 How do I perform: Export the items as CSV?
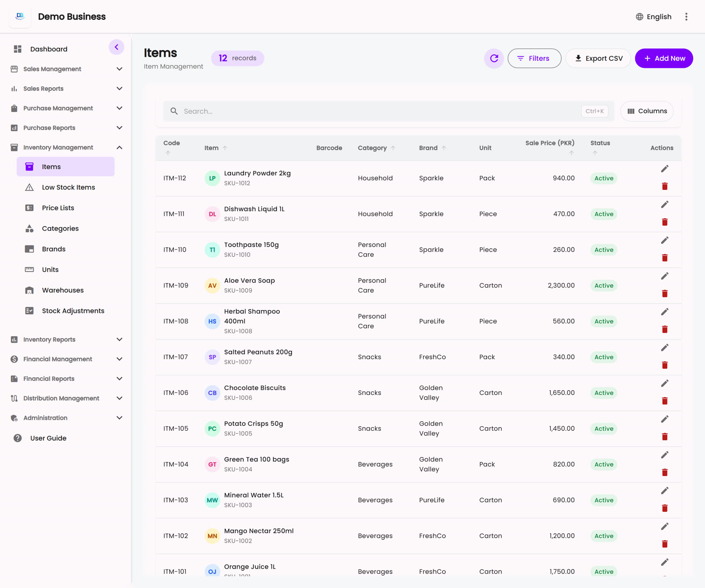[598, 58]
